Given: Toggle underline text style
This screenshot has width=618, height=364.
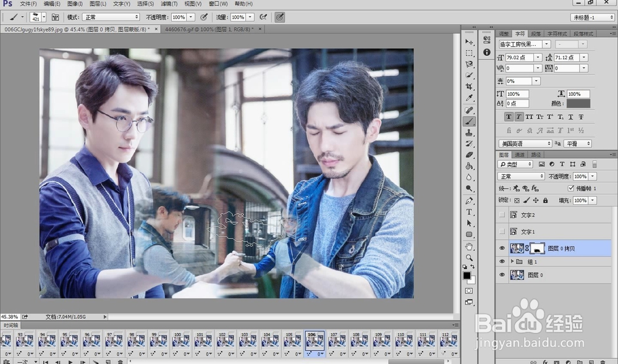Looking at the screenshot, I should click(x=570, y=117).
